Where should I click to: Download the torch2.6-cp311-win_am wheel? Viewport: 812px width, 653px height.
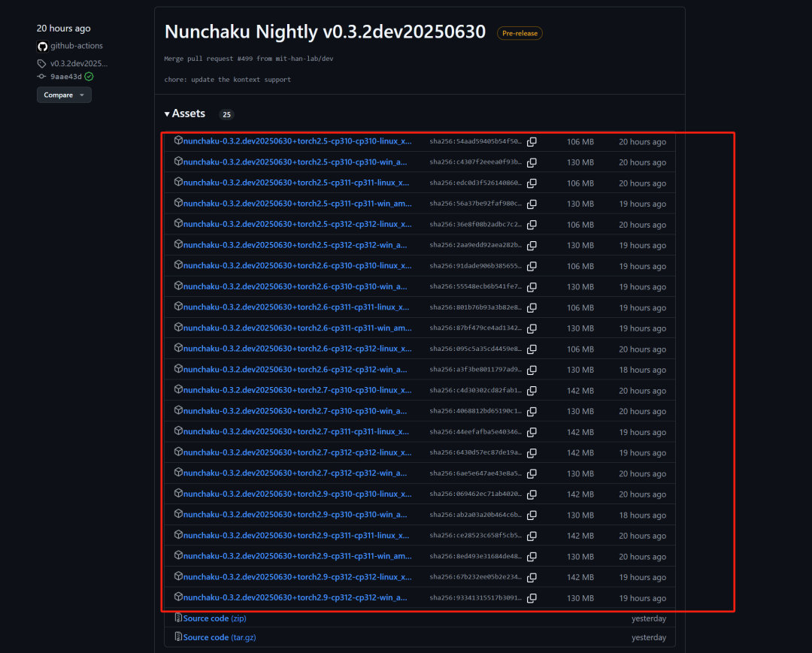pyautogui.click(x=297, y=328)
